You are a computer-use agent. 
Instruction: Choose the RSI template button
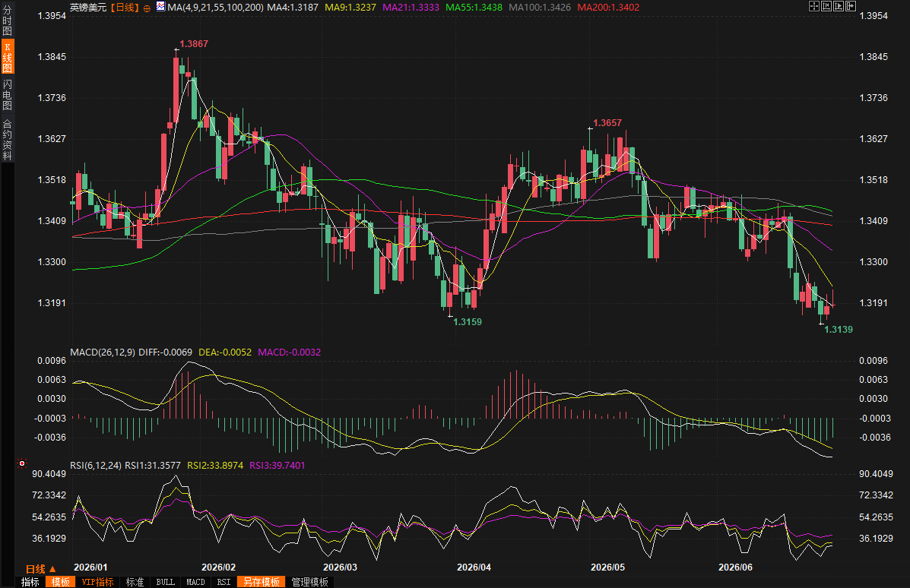point(224,582)
